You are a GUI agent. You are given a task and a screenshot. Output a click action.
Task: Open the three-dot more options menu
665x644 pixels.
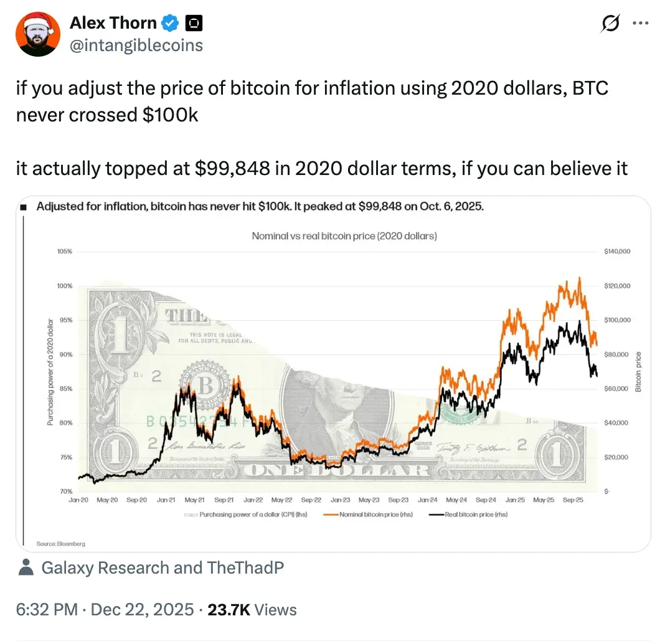pos(641,23)
